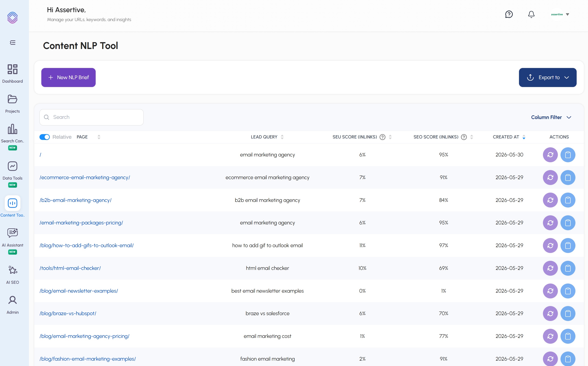Sort by SEO SCORE column arrows
Viewport: 588px width, 366px height.
(471, 137)
